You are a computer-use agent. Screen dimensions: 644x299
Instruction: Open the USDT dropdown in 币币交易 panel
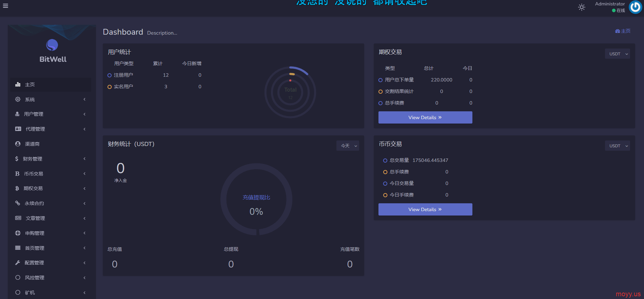click(x=617, y=146)
